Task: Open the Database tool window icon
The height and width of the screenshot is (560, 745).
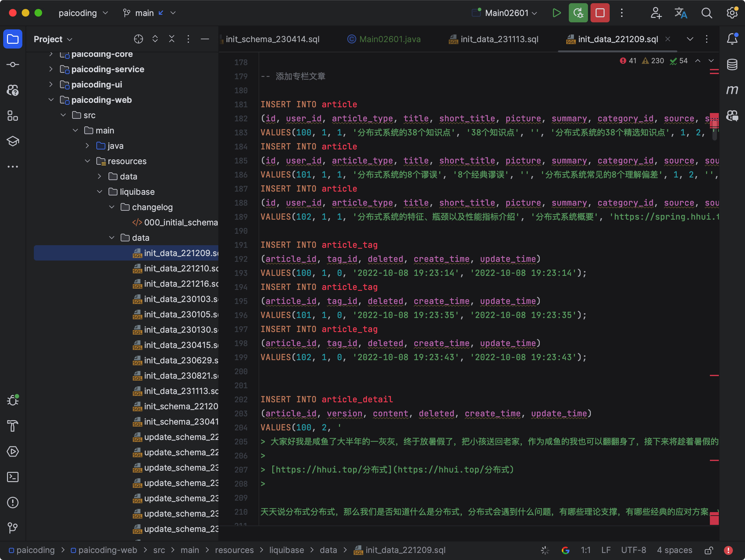Action: click(732, 64)
